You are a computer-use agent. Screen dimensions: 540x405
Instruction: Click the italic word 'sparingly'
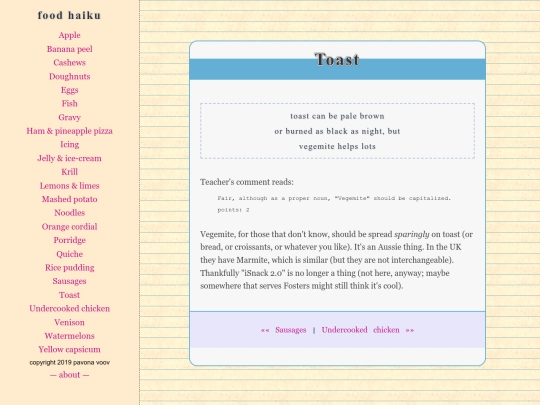412,235
